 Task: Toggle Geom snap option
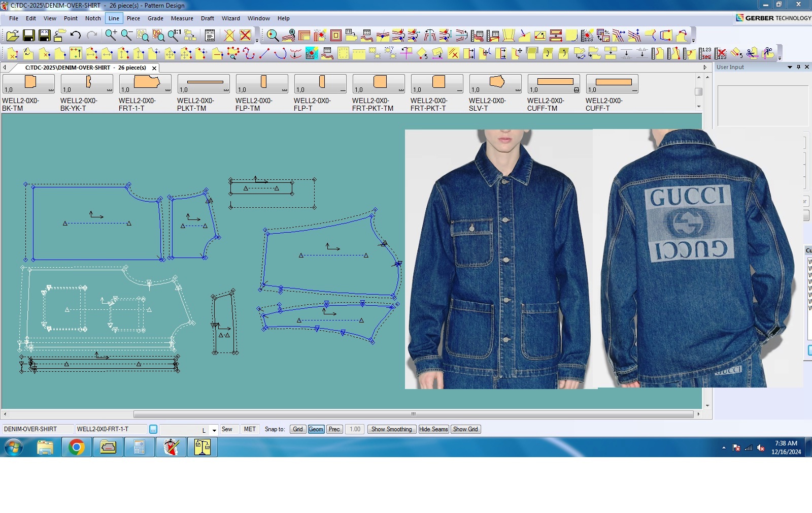(x=316, y=429)
